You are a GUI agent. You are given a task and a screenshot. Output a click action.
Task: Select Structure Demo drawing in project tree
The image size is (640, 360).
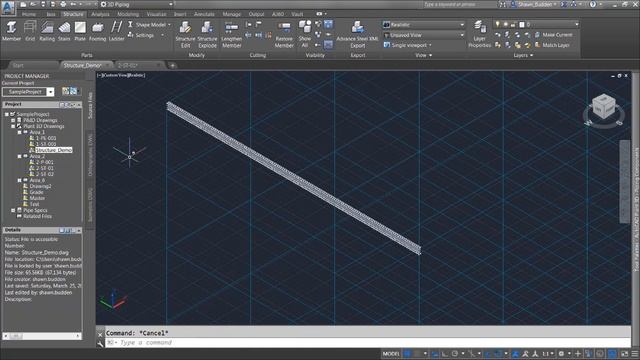53,150
